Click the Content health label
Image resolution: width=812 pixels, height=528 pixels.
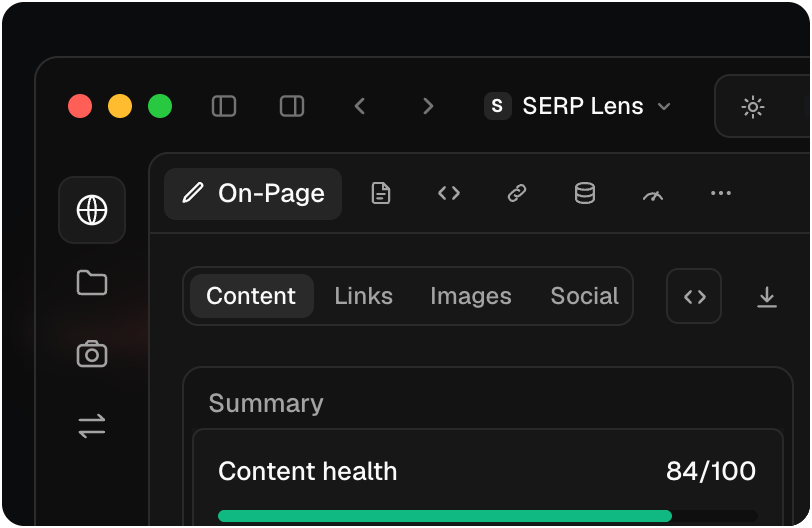tap(308, 472)
